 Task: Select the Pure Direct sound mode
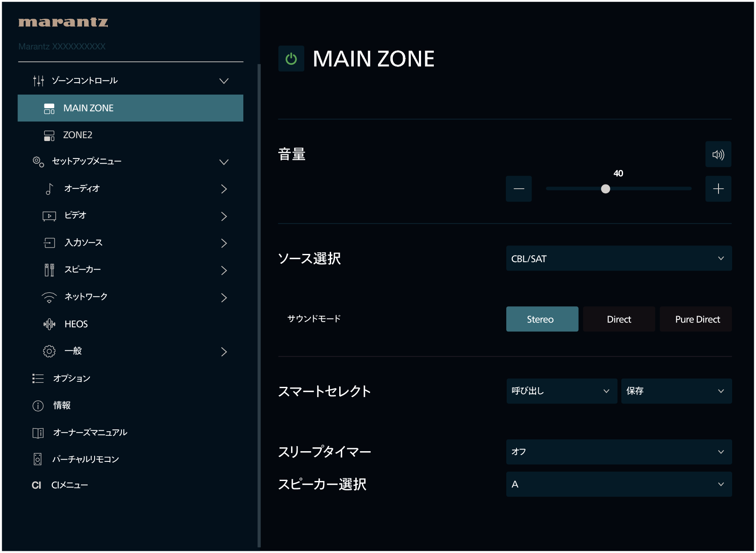point(695,319)
